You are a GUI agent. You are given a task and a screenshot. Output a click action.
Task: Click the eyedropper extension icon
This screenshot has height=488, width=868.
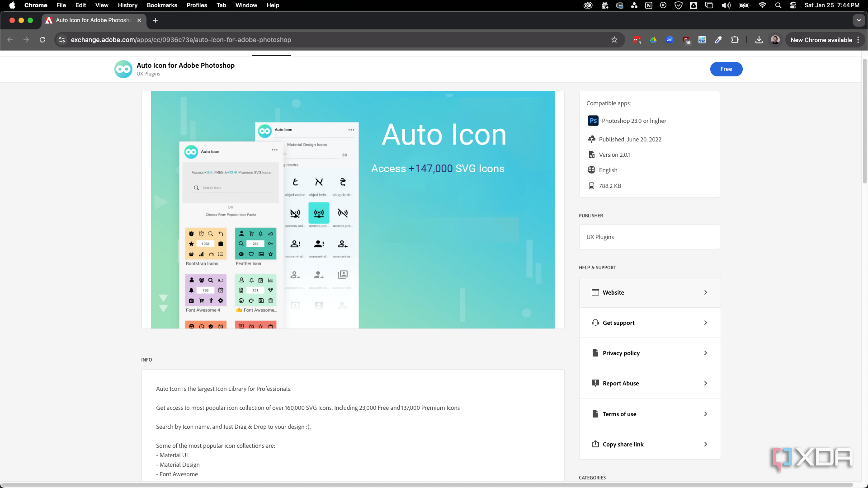coord(718,40)
